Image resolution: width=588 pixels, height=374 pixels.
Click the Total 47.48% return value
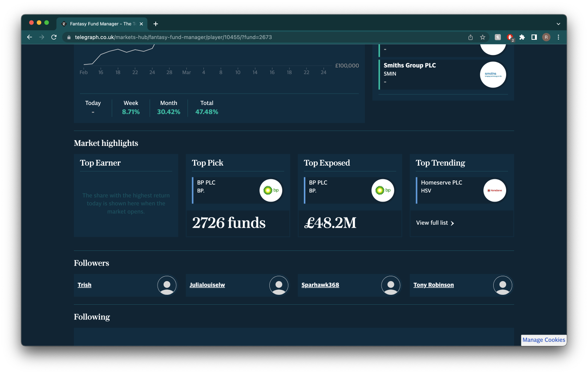(206, 112)
